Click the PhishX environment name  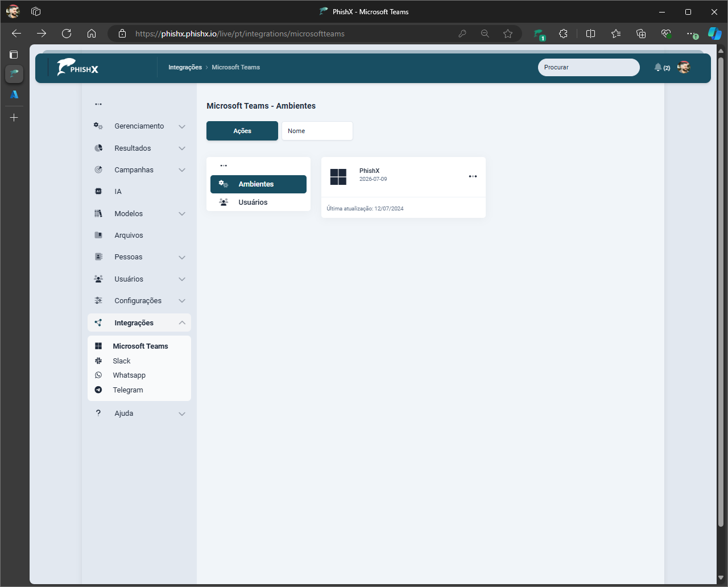coord(369,171)
